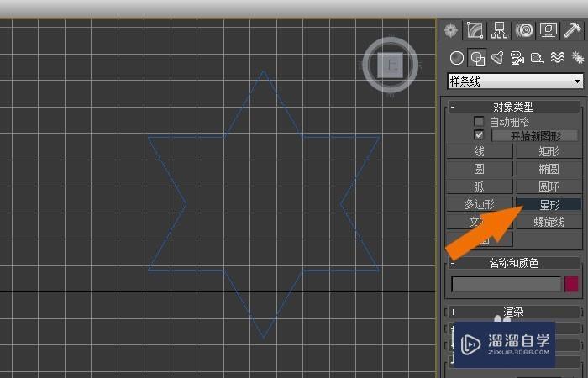Click the ViewCube top face in viewport
Viewport: 588px width, 378px height.
tap(391, 66)
